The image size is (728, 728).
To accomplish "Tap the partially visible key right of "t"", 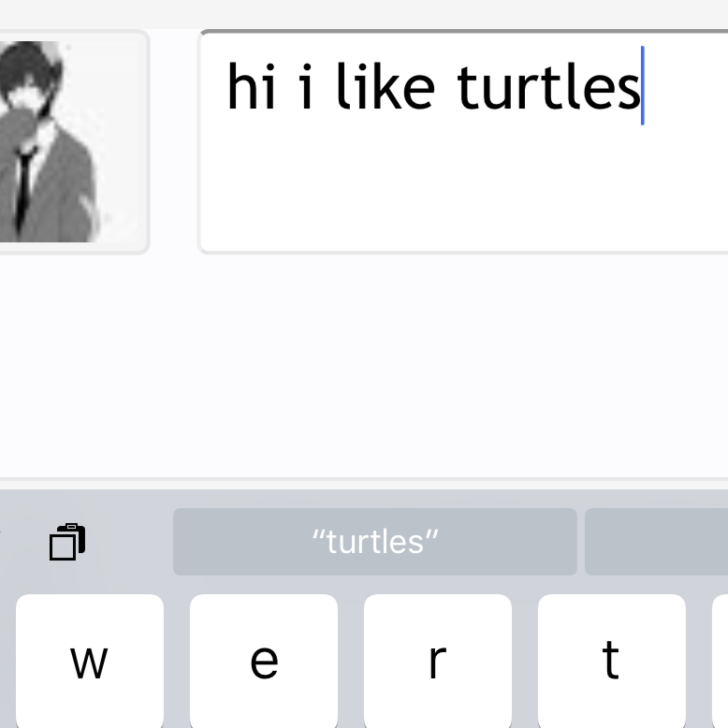I will click(x=721, y=662).
